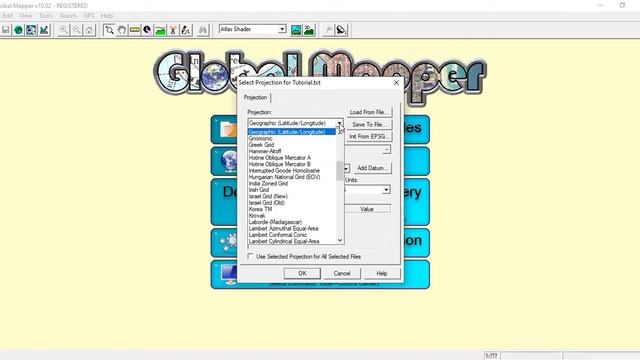This screenshot has height=360, width=640.
Task: Click the projection list scrollbar thumb
Action: click(340, 170)
